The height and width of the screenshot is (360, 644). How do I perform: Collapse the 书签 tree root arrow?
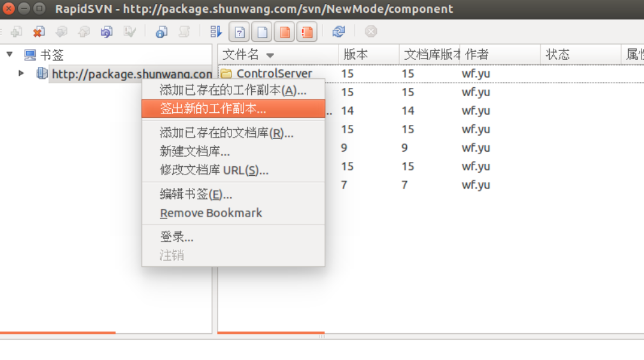10,54
